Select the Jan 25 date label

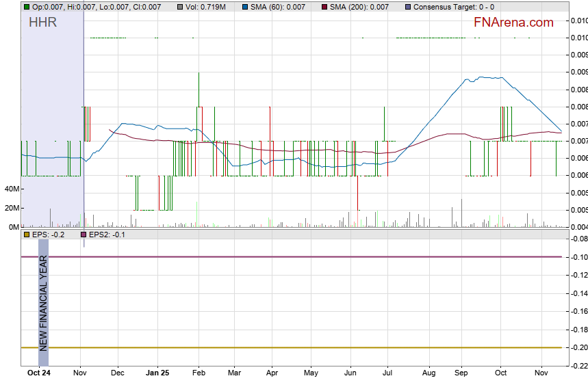pos(158,373)
